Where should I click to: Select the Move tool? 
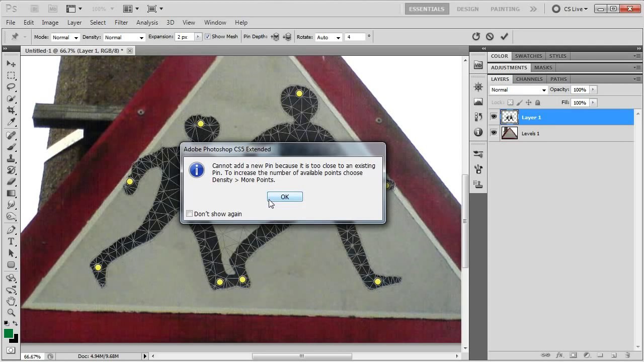11,64
